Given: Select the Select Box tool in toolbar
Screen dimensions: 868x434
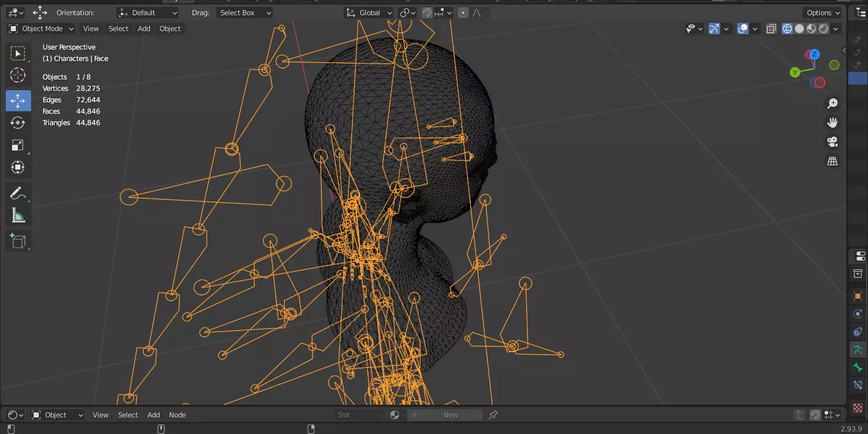Looking at the screenshot, I should pos(18,54).
